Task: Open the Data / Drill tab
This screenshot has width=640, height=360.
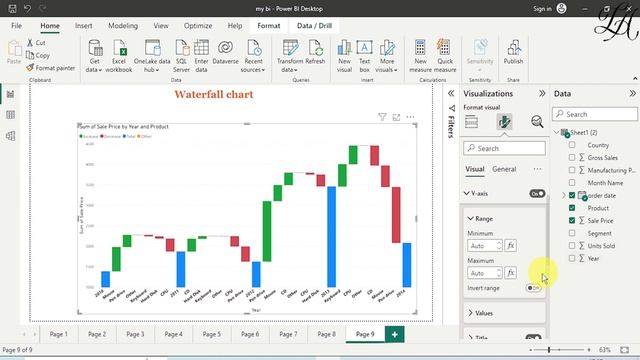Action: click(x=314, y=26)
